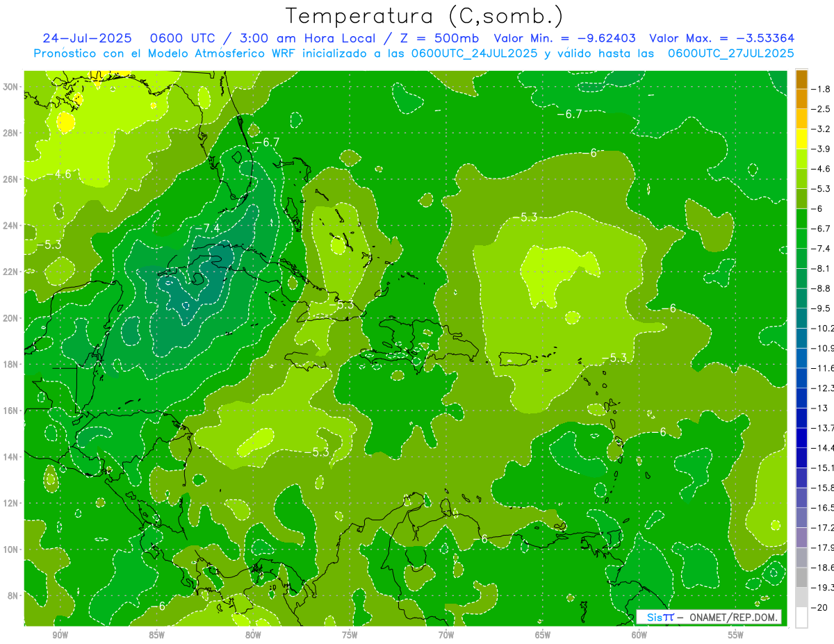Click the "80W" longitude axis label
834x644 pixels.
point(253,635)
